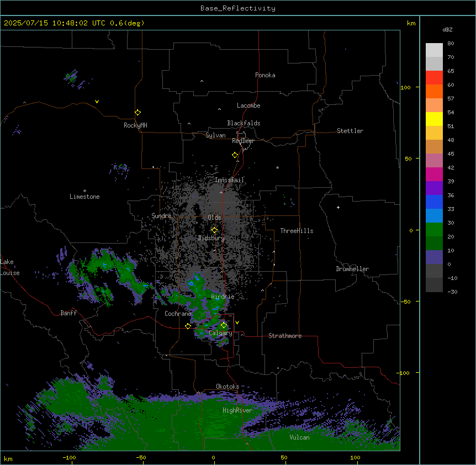
Task: Click the asterisk marker above Limestone
Action: click(84, 191)
